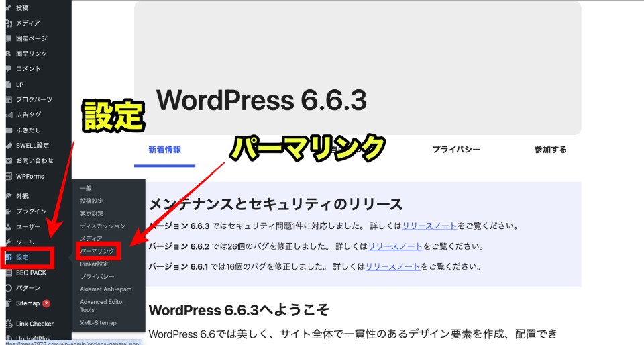Select 表示設定 in settings submenu
The height and width of the screenshot is (345, 644).
92,213
